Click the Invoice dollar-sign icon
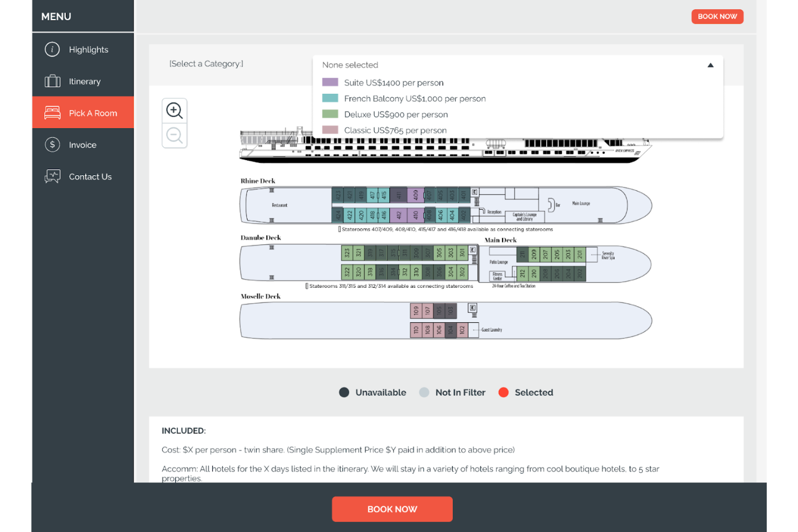 pos(52,144)
